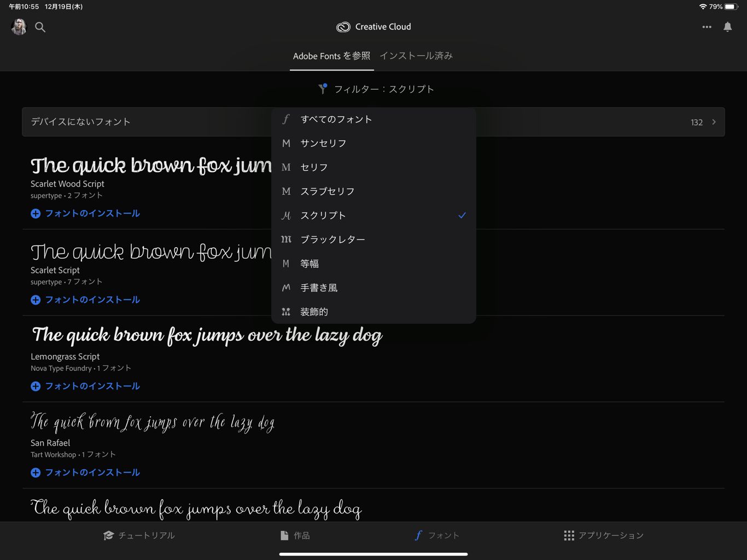Click the script style M icon
Viewport: 747px width, 560px height.
pyautogui.click(x=286, y=215)
